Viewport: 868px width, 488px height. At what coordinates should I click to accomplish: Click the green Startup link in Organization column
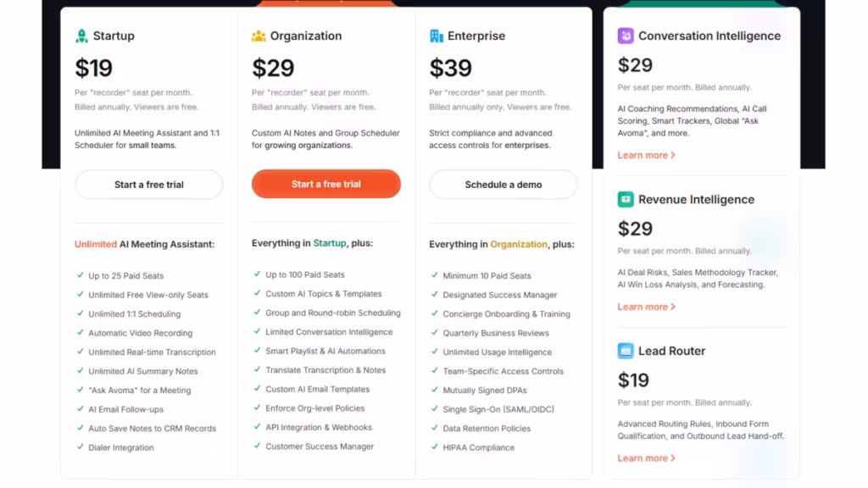click(x=330, y=243)
